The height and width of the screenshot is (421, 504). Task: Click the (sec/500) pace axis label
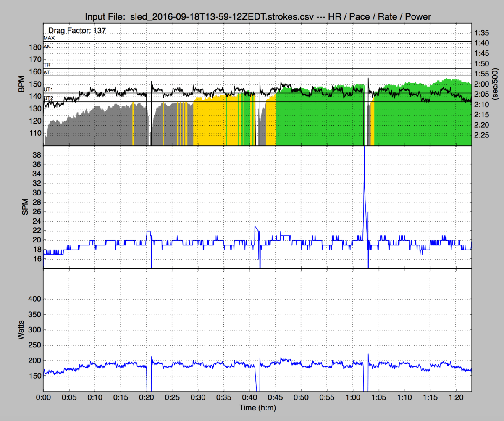(496, 84)
